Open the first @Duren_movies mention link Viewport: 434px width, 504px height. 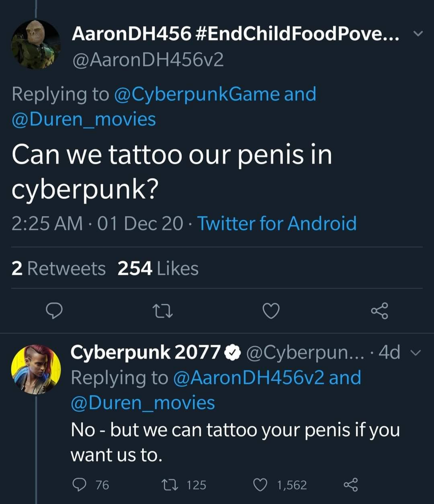coord(84,119)
